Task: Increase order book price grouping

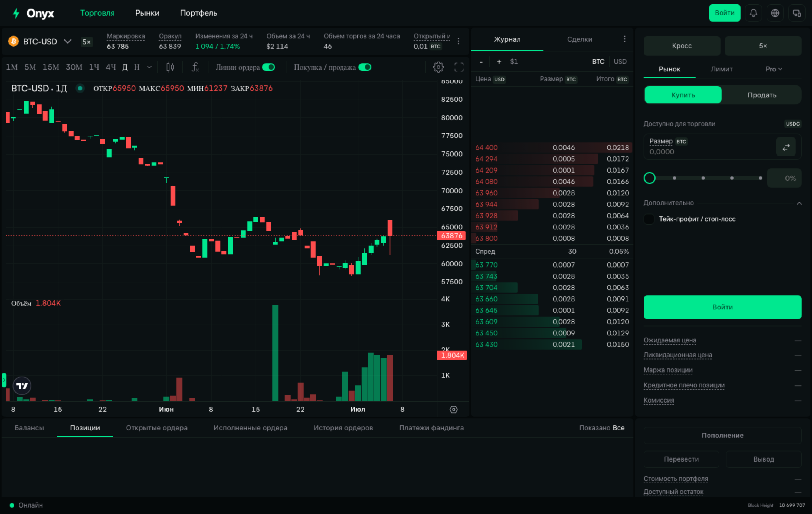Action: 499,62
